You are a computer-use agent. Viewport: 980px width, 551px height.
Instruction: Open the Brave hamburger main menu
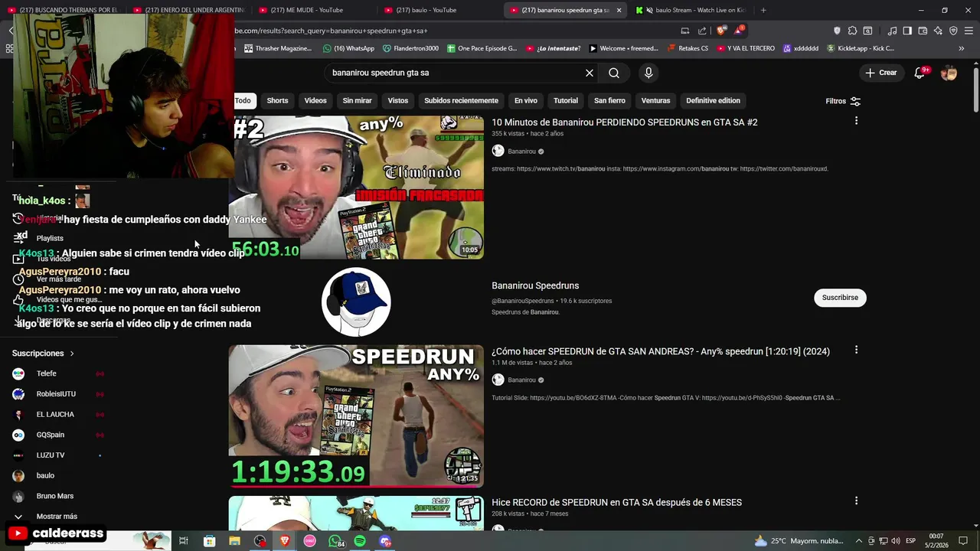tap(969, 31)
